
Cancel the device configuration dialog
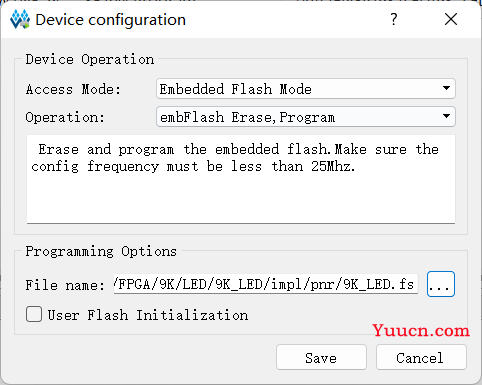click(421, 357)
